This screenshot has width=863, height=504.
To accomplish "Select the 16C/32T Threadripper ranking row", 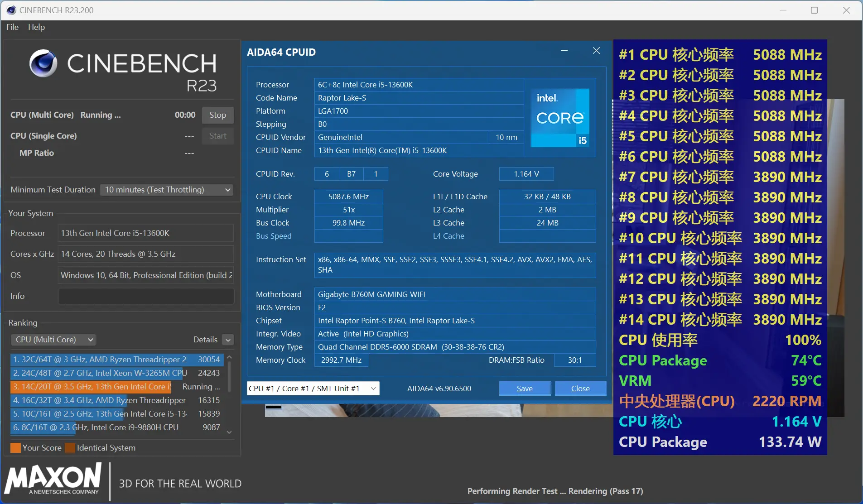I will click(117, 400).
